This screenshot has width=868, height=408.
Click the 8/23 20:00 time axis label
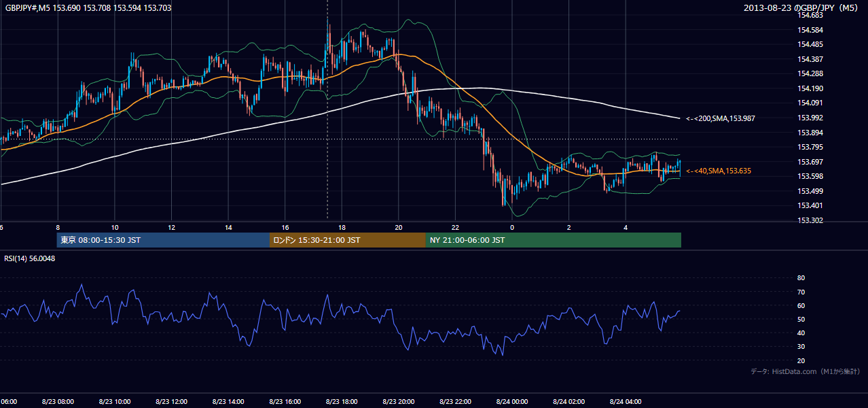(x=398, y=401)
